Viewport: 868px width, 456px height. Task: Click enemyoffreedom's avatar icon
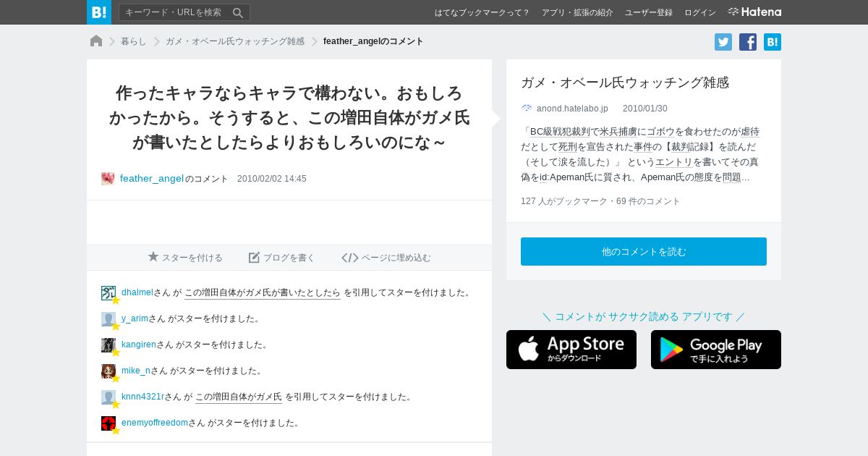(x=109, y=423)
